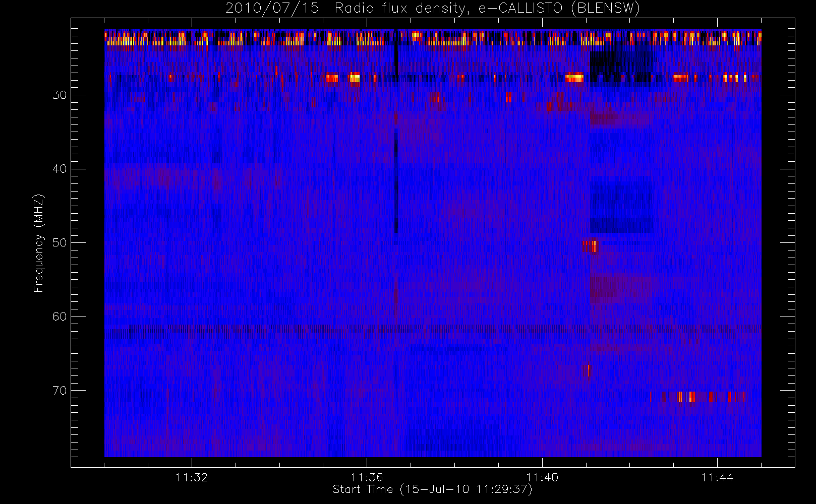Click the '40' frequency tick label
This screenshot has height=504, width=816.
[60, 169]
